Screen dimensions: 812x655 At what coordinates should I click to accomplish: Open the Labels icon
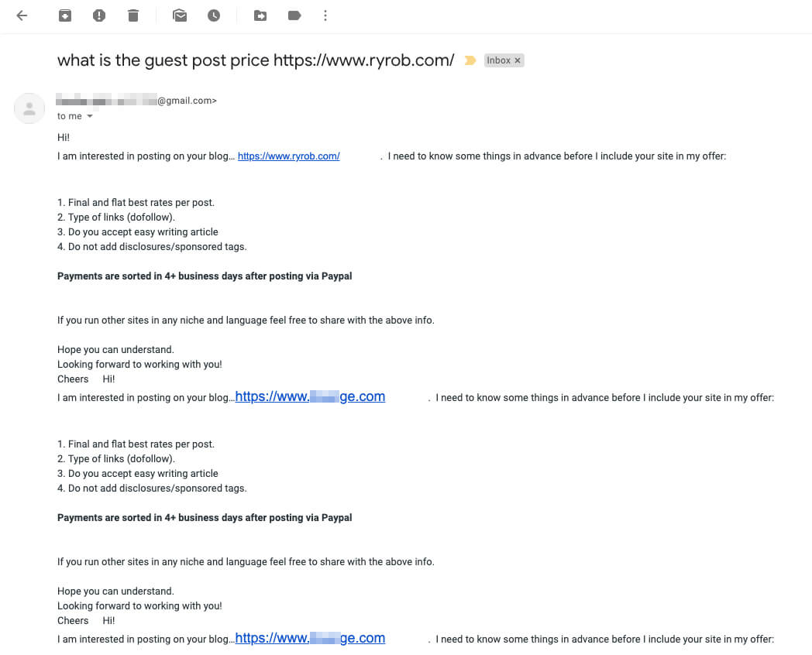click(x=294, y=15)
